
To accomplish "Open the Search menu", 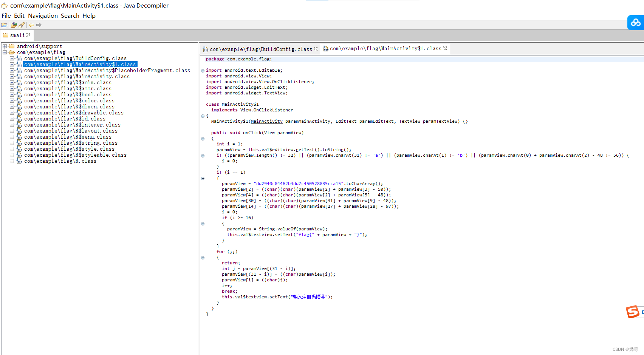I will (x=70, y=15).
